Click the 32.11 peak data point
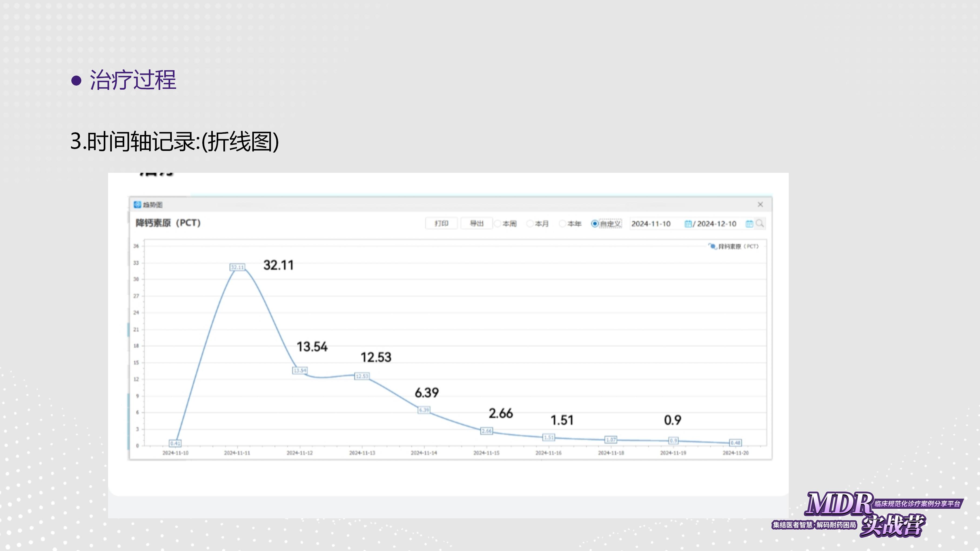980x551 pixels. pyautogui.click(x=237, y=267)
